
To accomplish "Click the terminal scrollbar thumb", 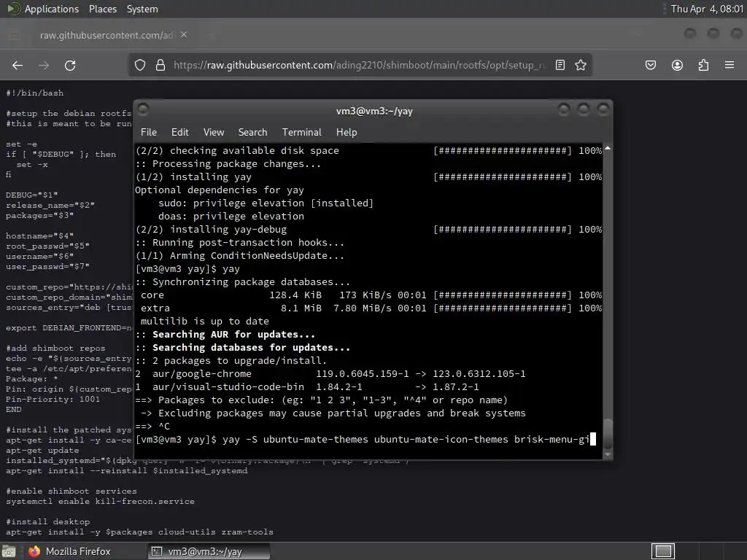I will [x=608, y=434].
